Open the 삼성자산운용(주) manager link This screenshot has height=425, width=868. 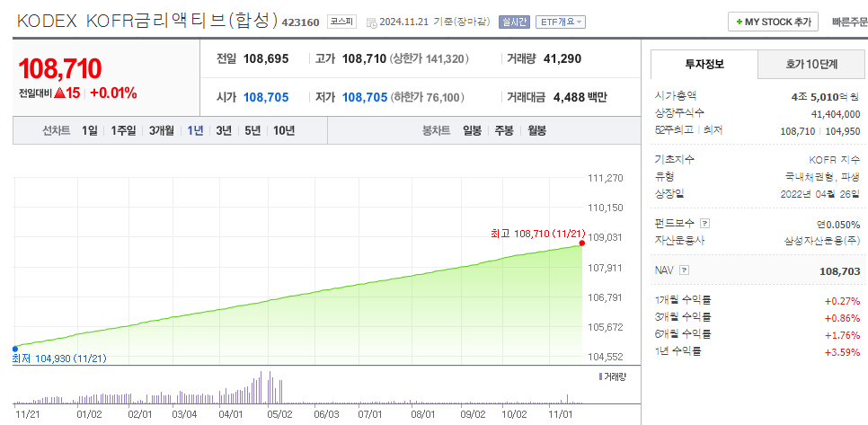[x=822, y=241]
